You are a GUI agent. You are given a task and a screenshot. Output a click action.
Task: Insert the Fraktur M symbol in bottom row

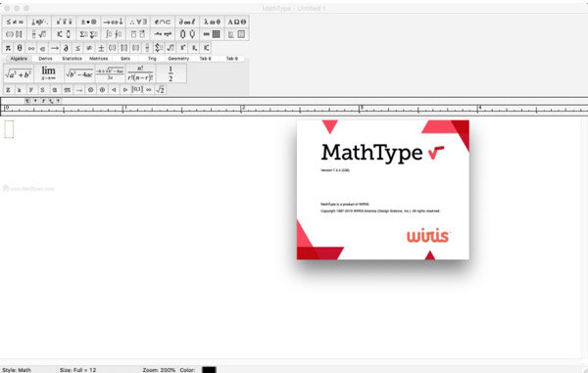(67, 90)
